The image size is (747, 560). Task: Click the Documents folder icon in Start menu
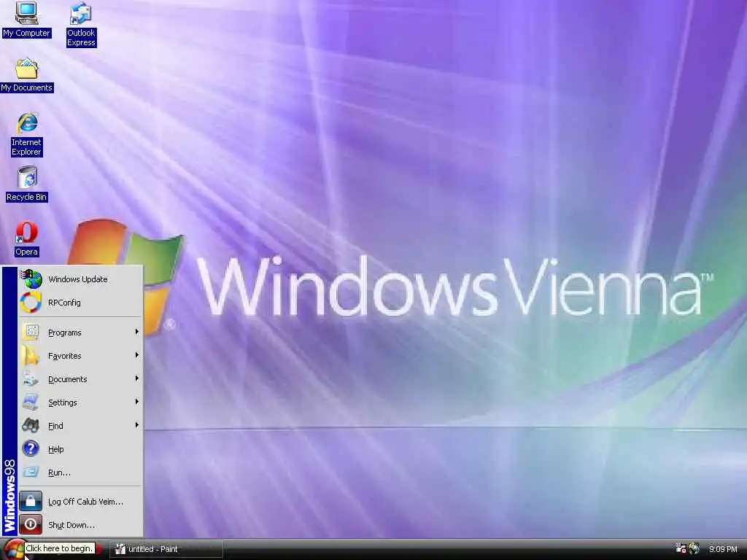[x=31, y=378]
